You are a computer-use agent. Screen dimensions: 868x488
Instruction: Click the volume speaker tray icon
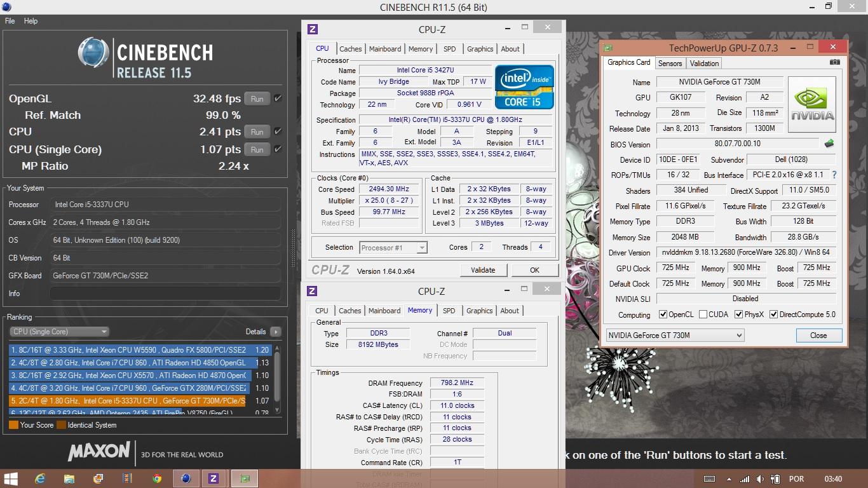tap(761, 479)
